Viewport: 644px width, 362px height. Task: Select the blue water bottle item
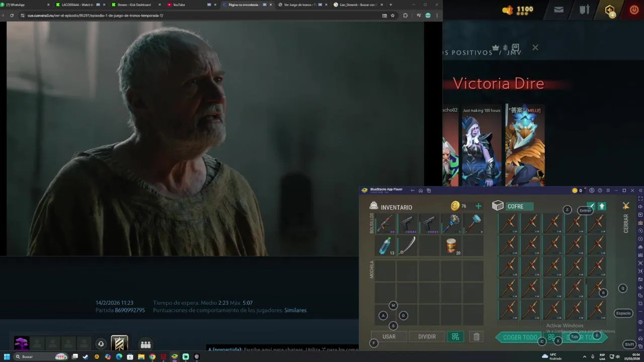pos(385,246)
